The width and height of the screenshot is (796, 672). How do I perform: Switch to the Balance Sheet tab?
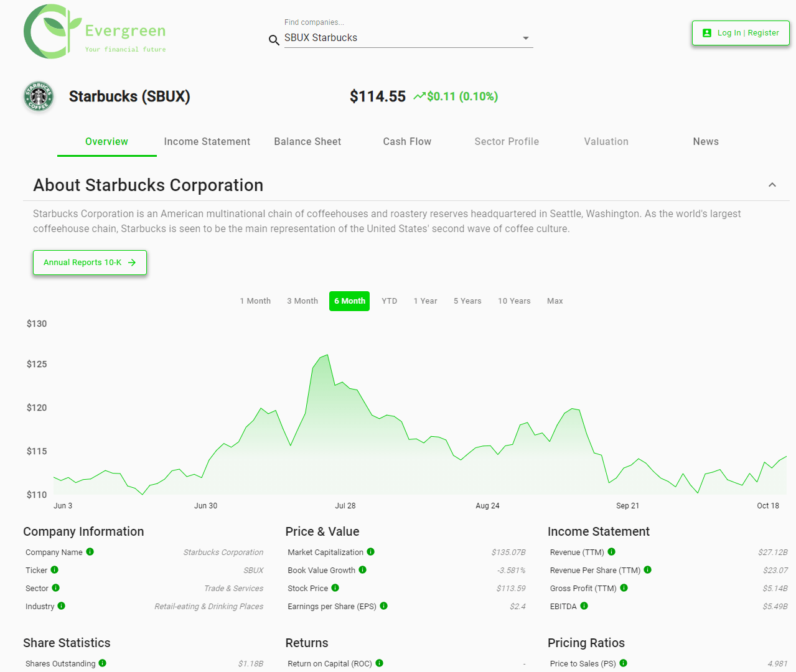[x=307, y=142]
